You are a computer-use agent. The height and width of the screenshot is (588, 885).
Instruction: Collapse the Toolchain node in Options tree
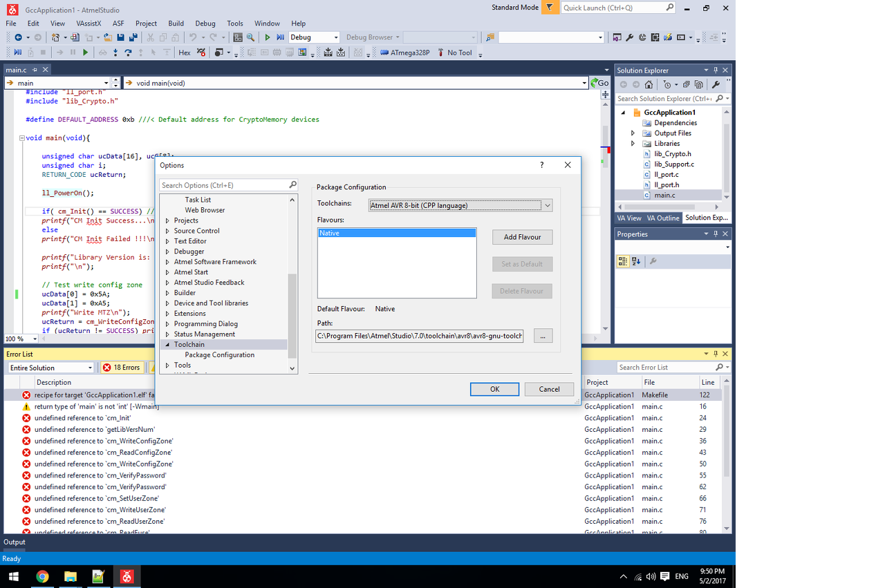[167, 344]
